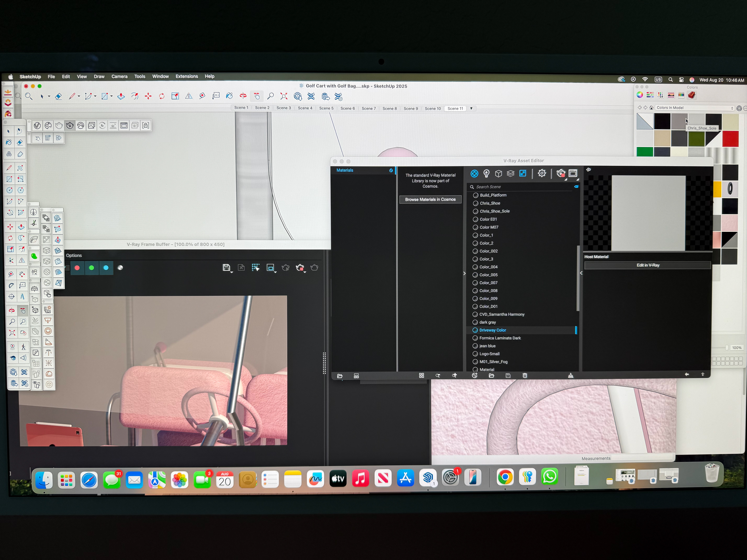
Task: Open Geometry cube tab in Asset Editor
Action: pyautogui.click(x=498, y=173)
